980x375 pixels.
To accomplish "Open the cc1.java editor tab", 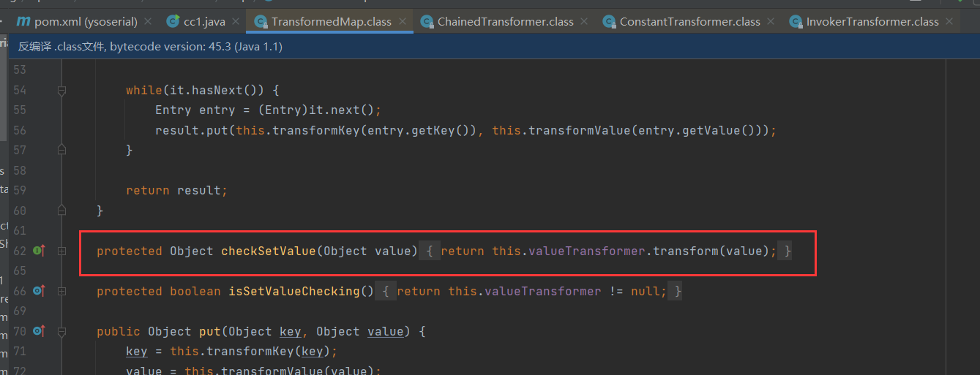I will [x=204, y=22].
